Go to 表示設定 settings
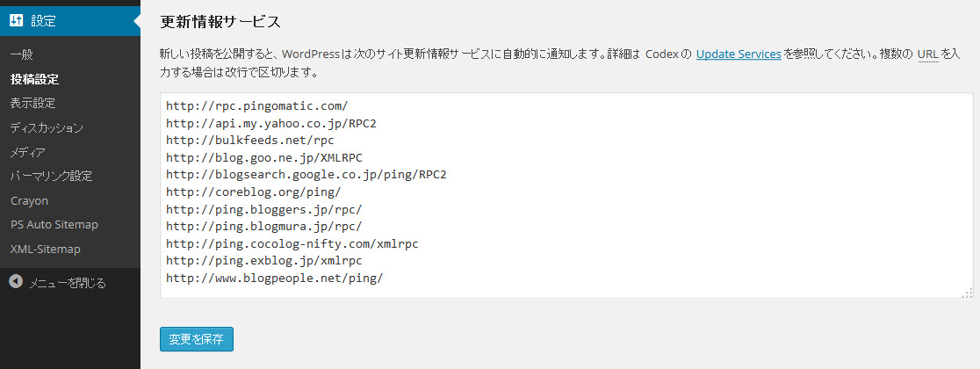The height and width of the screenshot is (369, 980). [33, 103]
